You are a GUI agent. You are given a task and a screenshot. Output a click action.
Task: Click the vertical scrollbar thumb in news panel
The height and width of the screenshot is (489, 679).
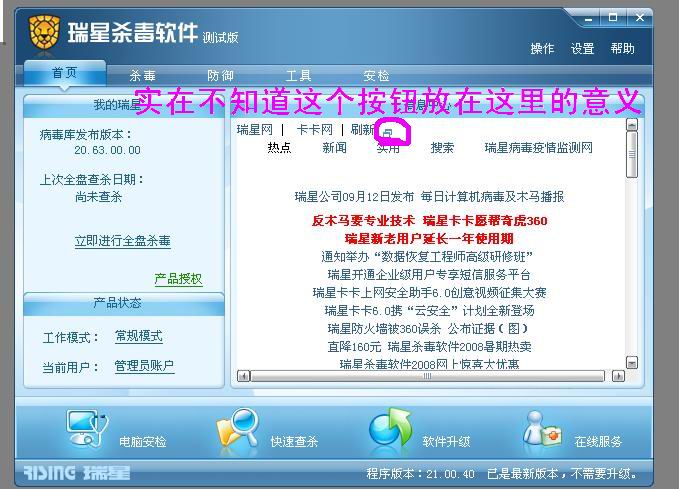(x=632, y=154)
